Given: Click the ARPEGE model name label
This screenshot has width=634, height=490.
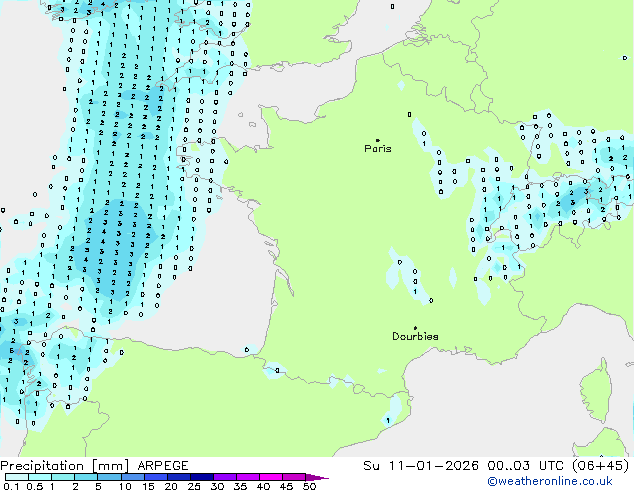Looking at the screenshot, I should 163,466.
